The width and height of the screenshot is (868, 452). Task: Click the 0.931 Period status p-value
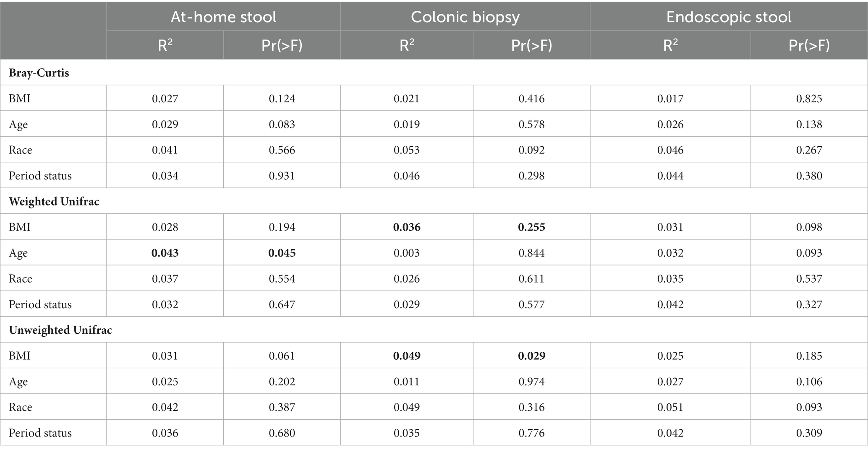point(282,176)
